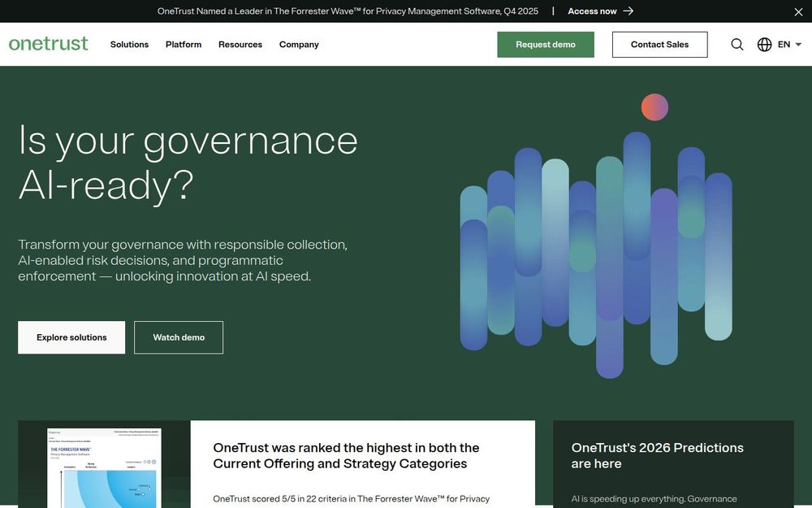This screenshot has height=508, width=812.
Task: Click the Request demo button
Action: click(x=546, y=45)
